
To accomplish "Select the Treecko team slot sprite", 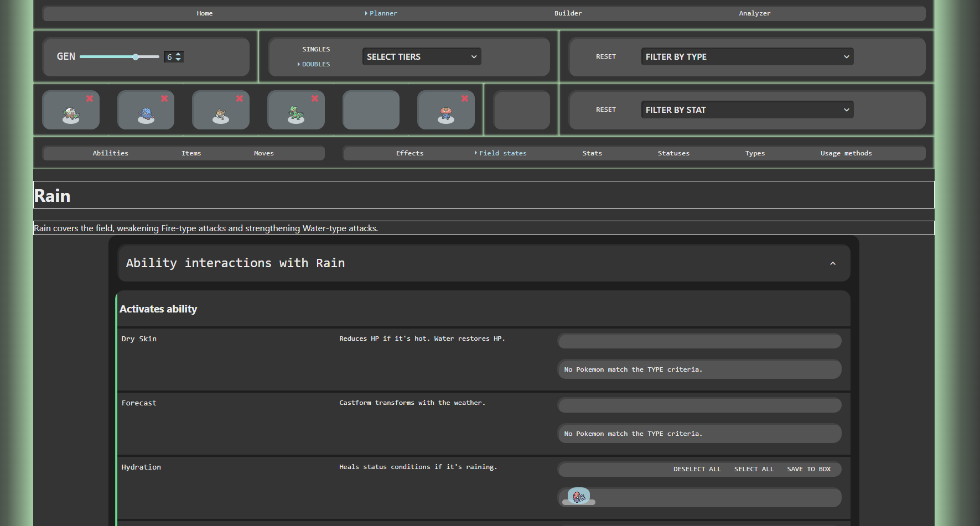I will click(296, 114).
